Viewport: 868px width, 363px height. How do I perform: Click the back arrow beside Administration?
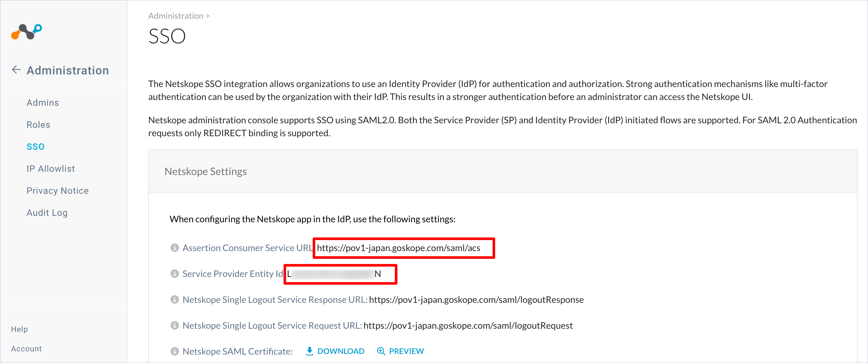point(16,70)
